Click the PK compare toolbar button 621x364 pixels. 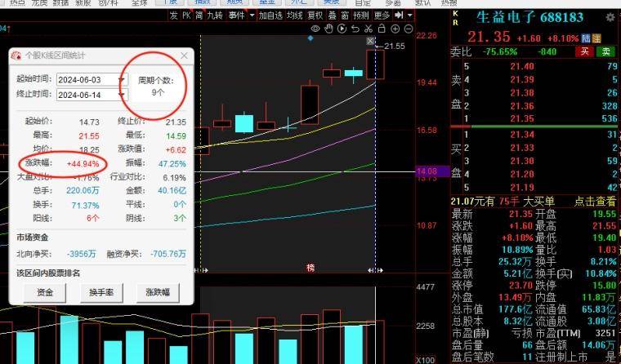tap(186, 16)
